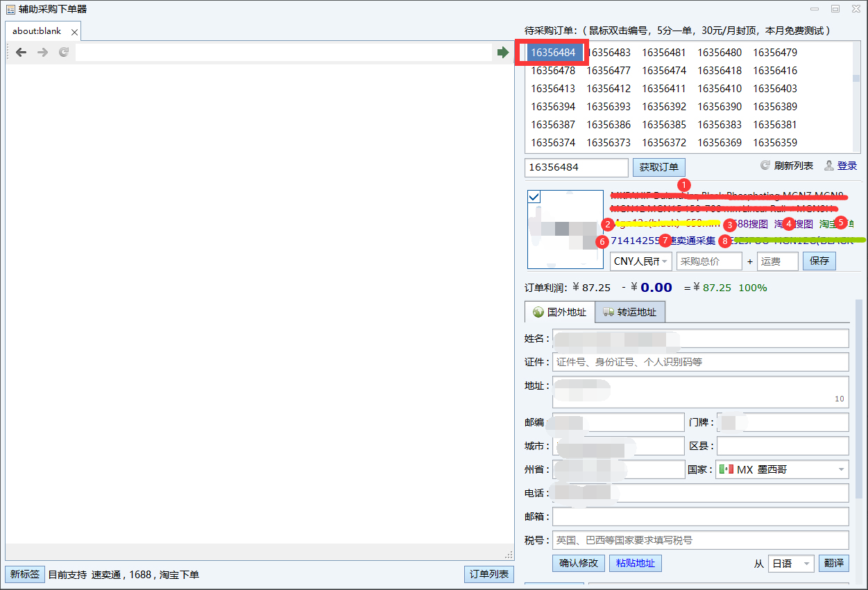
Task: Switch to the 转运地址 tab
Action: [630, 312]
